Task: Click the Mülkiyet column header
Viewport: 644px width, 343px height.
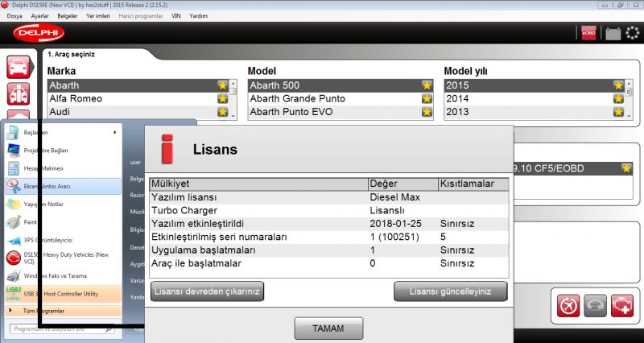Action: (259, 184)
